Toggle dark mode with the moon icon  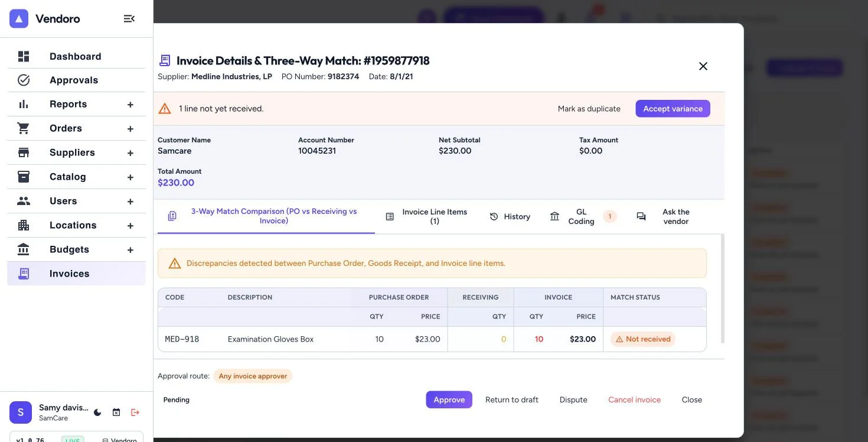[97, 412]
